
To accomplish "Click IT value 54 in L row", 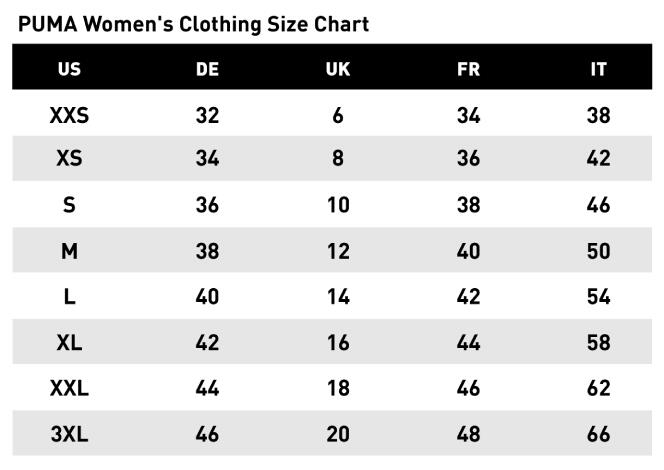I will tap(598, 297).
